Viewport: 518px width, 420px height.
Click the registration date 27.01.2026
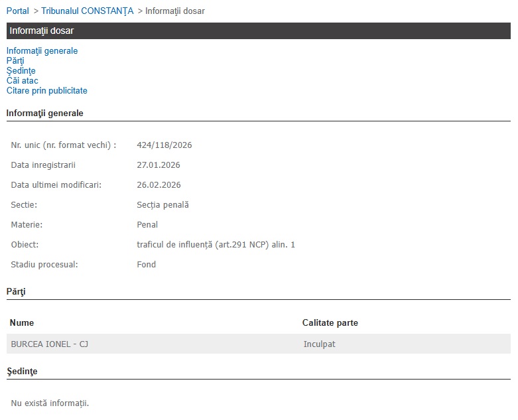[159, 165]
